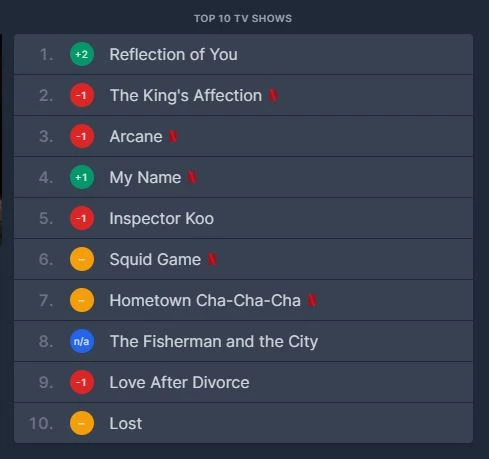Click the red -1 badge beside Inspector Koo

(82, 218)
